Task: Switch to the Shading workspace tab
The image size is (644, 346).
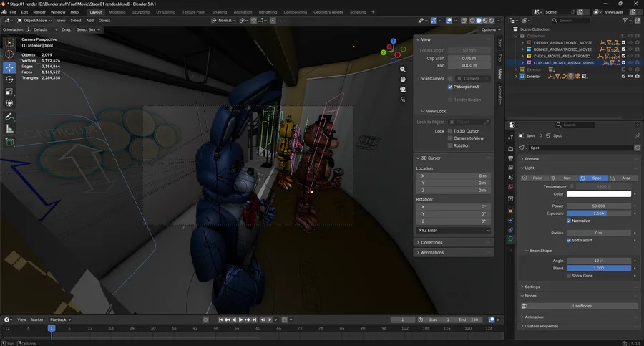Action: pyautogui.click(x=219, y=12)
